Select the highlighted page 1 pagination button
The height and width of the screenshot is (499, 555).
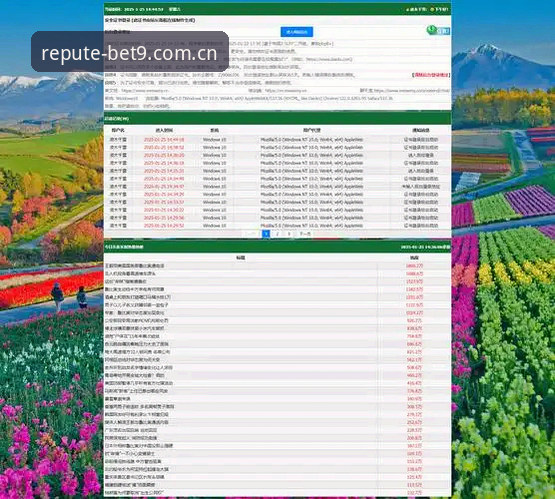coord(266,234)
